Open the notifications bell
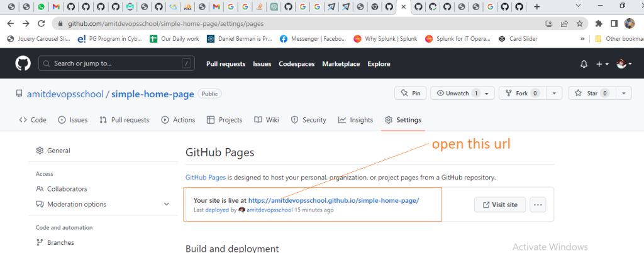 [x=584, y=64]
